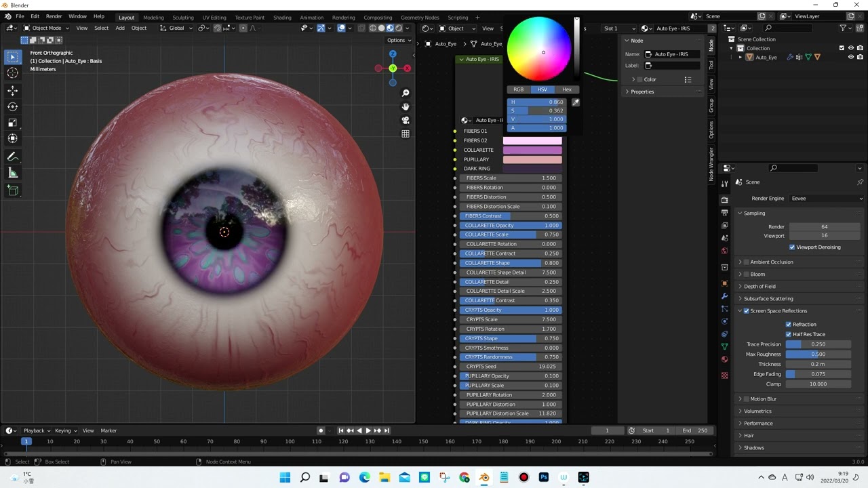The image size is (868, 488).
Task: Open Photoshop from the taskbar
Action: tap(543, 477)
